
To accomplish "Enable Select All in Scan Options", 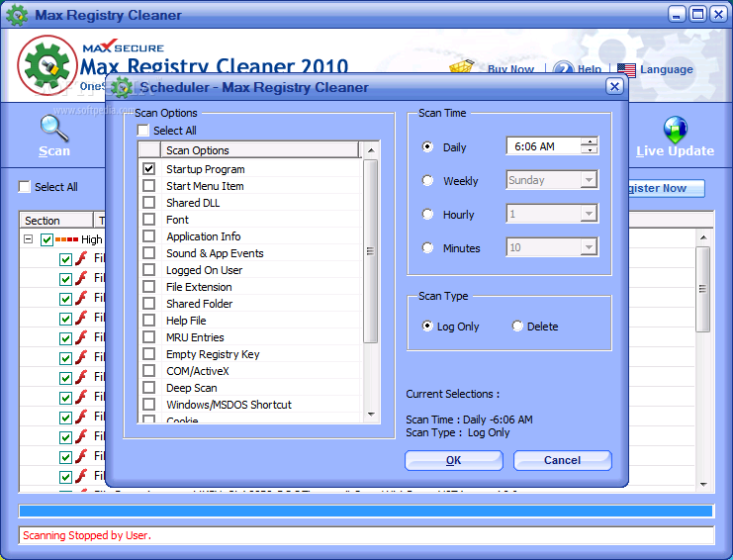I will point(143,130).
